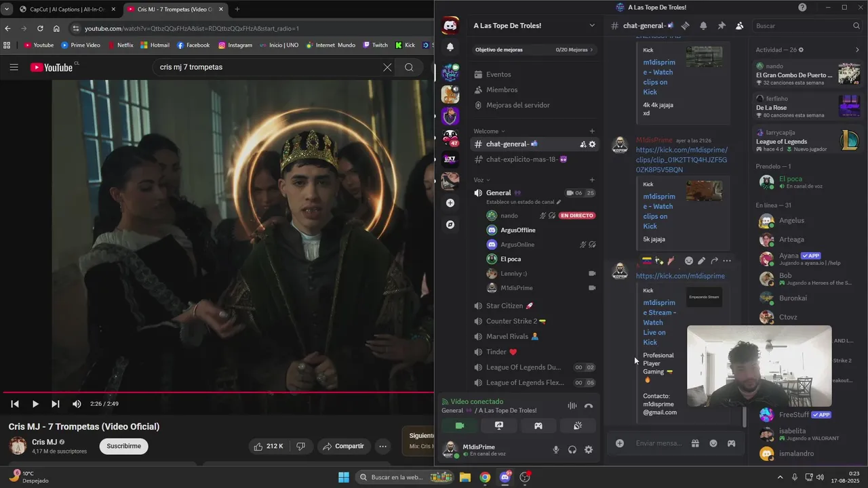
Task: Collapse the Welcome channel category
Action: pos(489,131)
